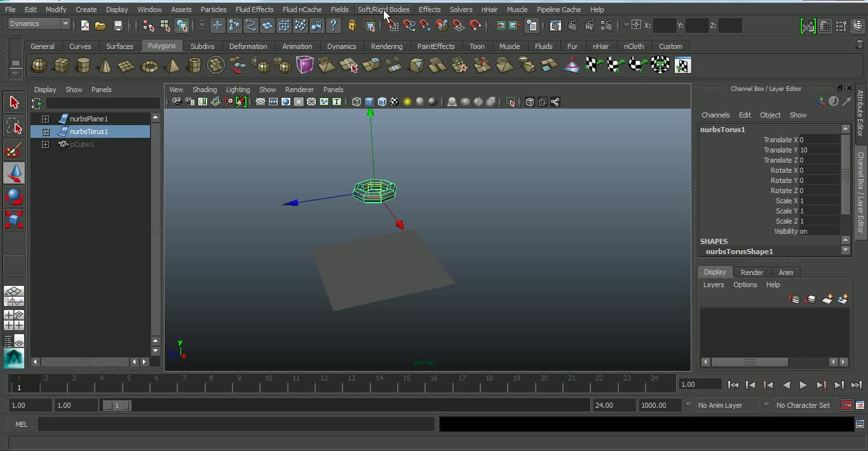Expand the nurbsTorus1 outliner node
Viewport: 868px width, 451px height.
pos(45,131)
